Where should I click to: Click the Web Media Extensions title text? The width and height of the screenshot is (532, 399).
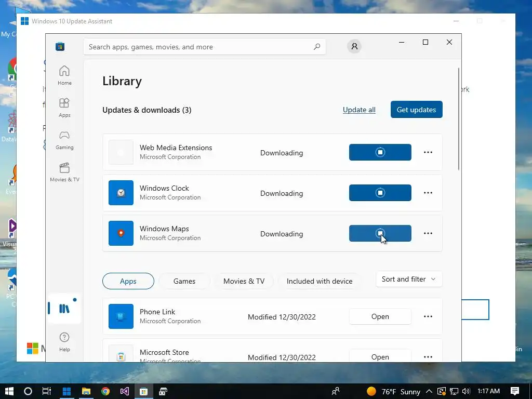176,148
